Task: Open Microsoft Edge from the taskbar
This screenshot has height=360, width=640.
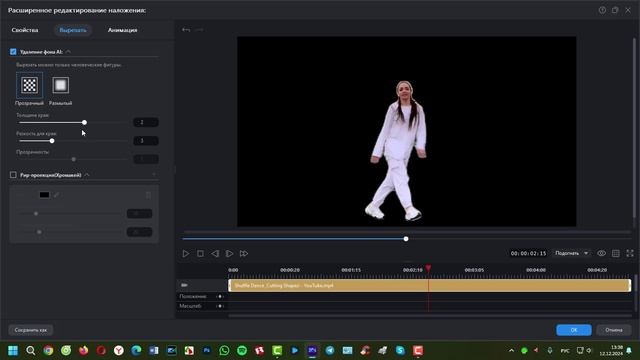Action: point(136,351)
